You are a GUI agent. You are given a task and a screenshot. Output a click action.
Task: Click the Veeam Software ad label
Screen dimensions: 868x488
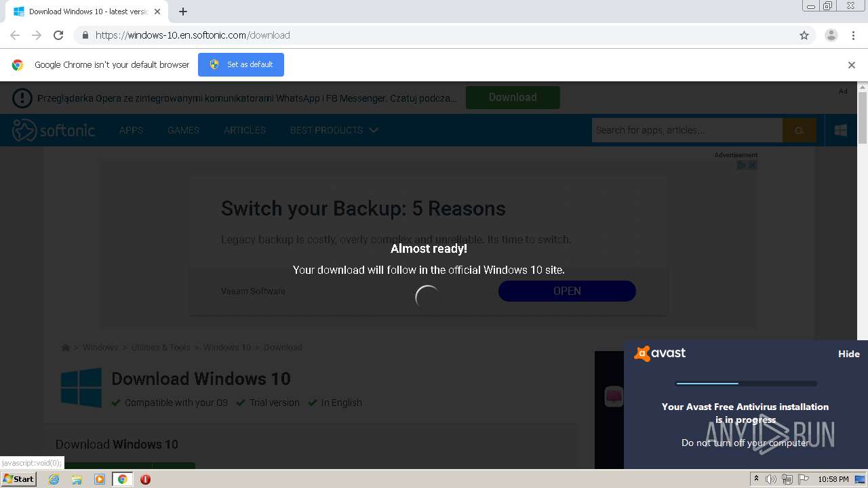(x=253, y=291)
